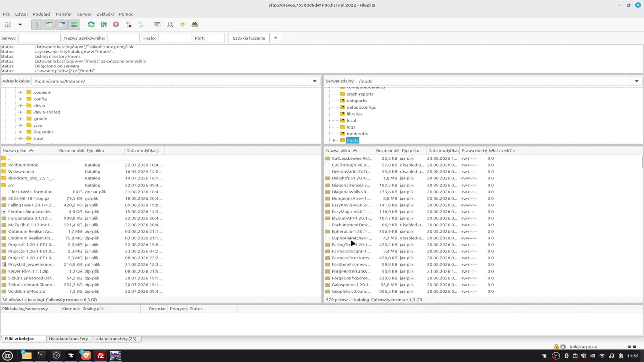
Task: Open the Zakładki menu
Action: pos(105,14)
